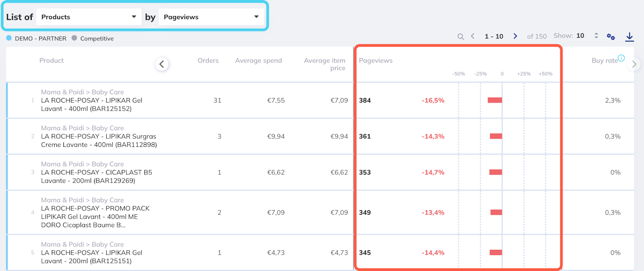Toggle Competitive legend item
Viewport: 644px width, 271px height.
(93, 38)
